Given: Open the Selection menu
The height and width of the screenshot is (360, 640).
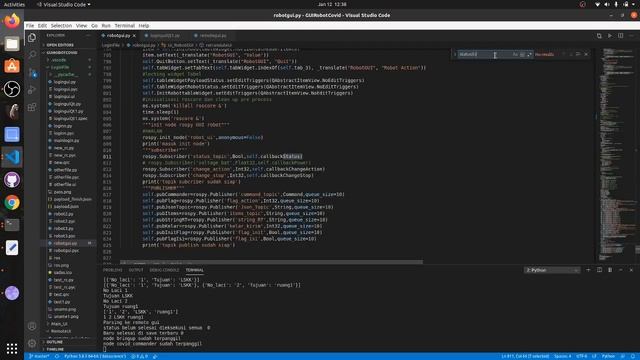Looking at the screenshot, I should pyautogui.click(x=61, y=25).
